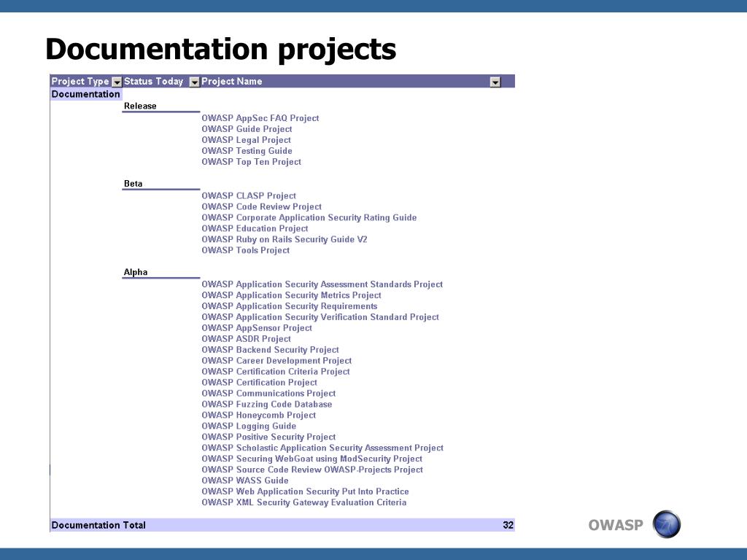Click OWASP Securing WebGoat using ModSecurity Project

[x=312, y=459]
